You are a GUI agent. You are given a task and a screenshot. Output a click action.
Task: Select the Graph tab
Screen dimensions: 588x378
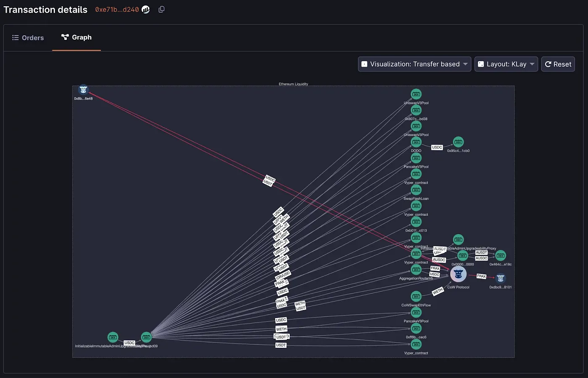[76, 37]
